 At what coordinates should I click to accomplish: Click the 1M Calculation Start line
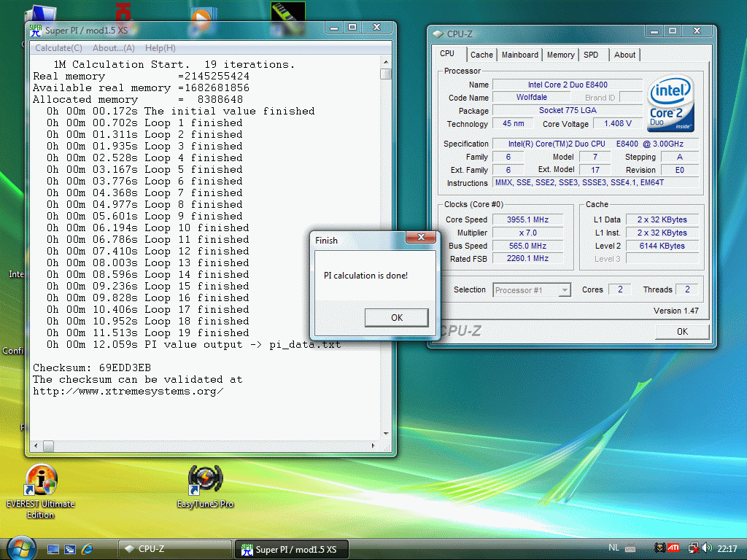(174, 65)
